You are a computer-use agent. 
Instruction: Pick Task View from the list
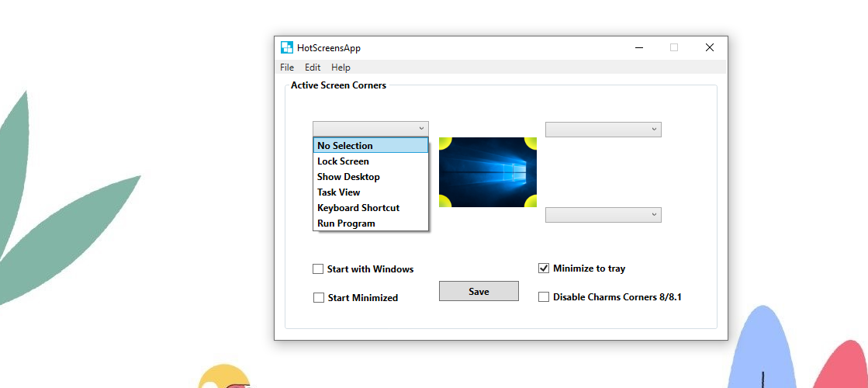pos(370,192)
